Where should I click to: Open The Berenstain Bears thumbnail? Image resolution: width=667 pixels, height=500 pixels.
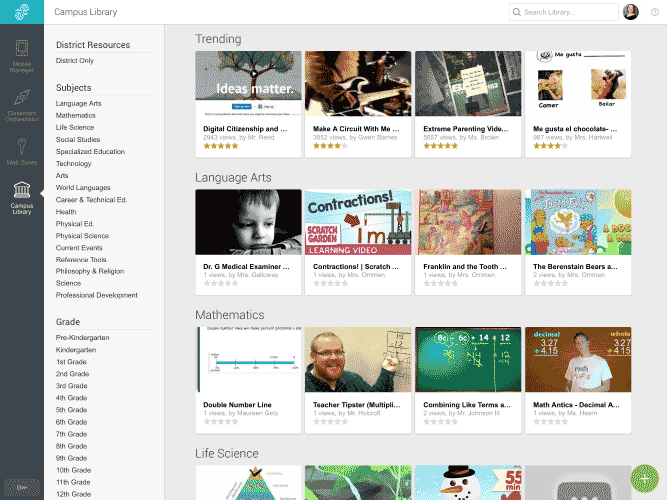578,222
